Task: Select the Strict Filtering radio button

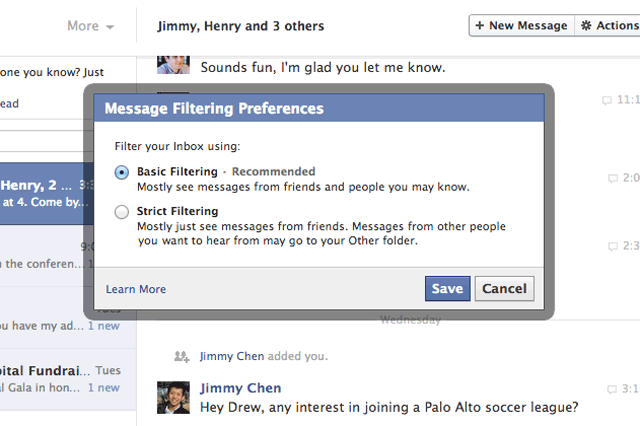Action: coord(122,212)
